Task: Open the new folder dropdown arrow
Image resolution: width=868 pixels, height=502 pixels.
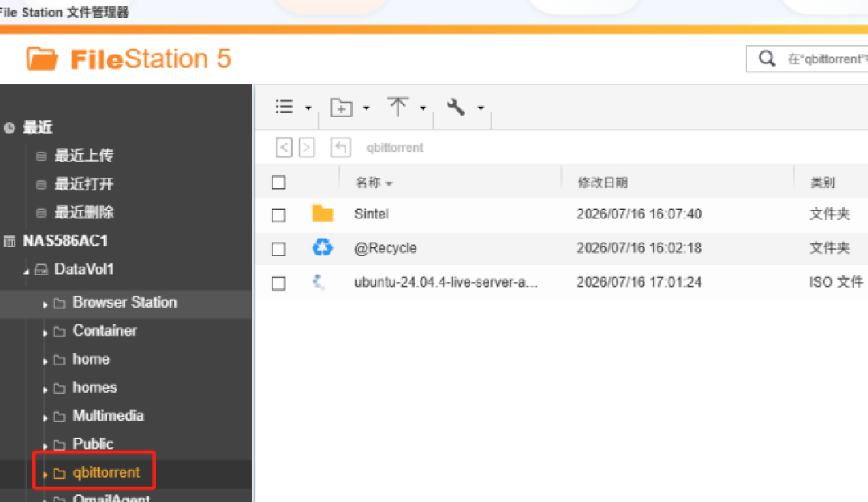Action: click(x=366, y=108)
